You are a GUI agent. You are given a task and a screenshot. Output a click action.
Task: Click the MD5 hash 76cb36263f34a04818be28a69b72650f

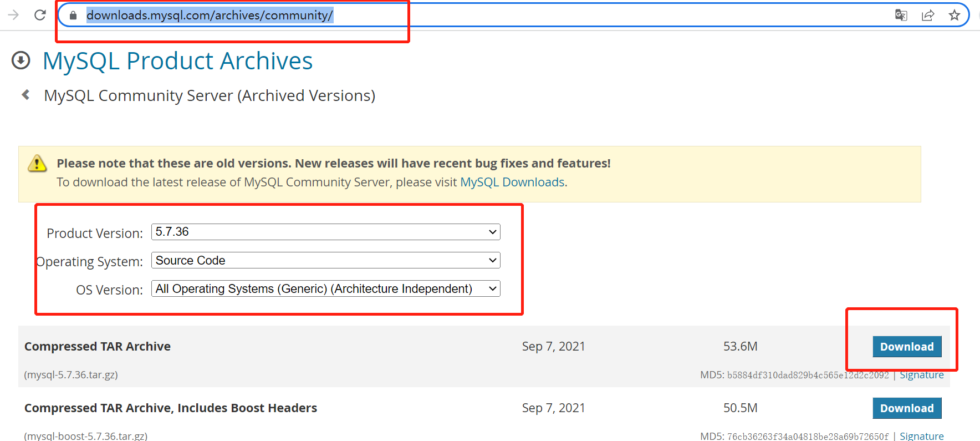click(x=808, y=437)
